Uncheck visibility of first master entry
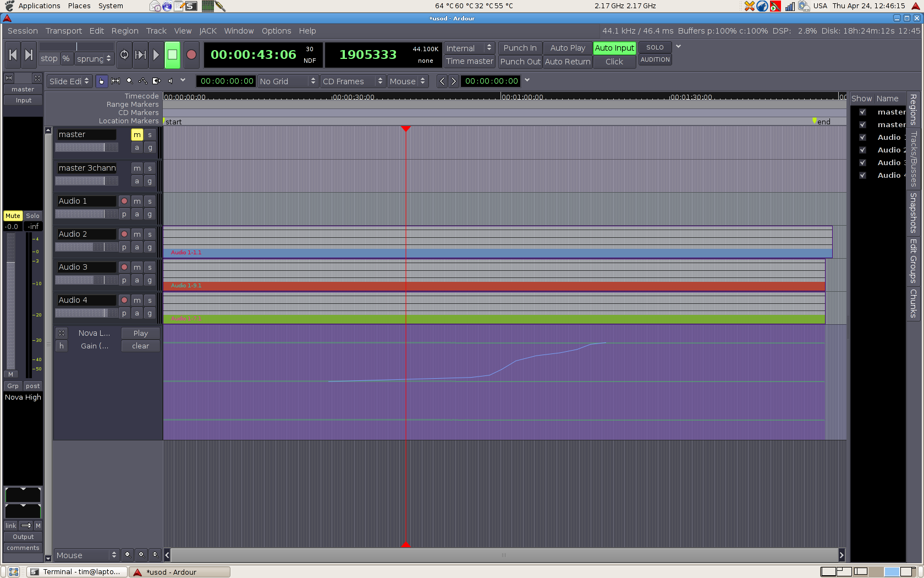 [x=862, y=112]
